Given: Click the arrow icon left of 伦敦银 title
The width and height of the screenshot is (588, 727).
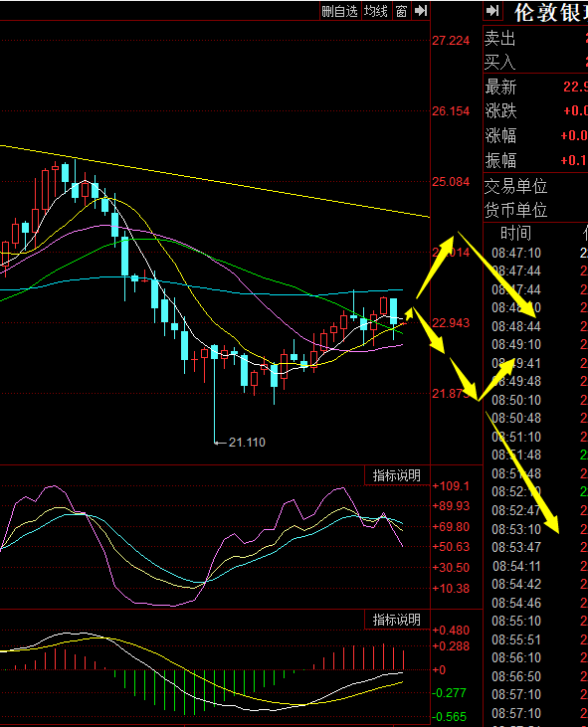Looking at the screenshot, I should [x=492, y=11].
